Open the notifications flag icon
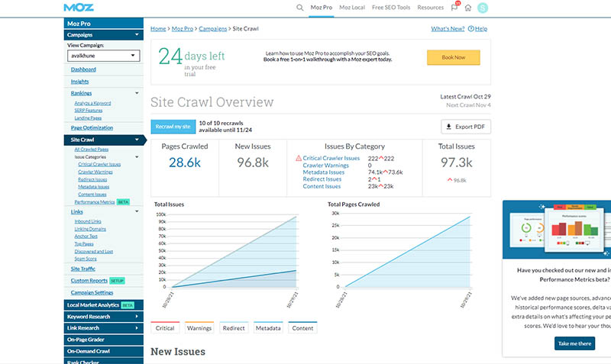 coord(454,8)
